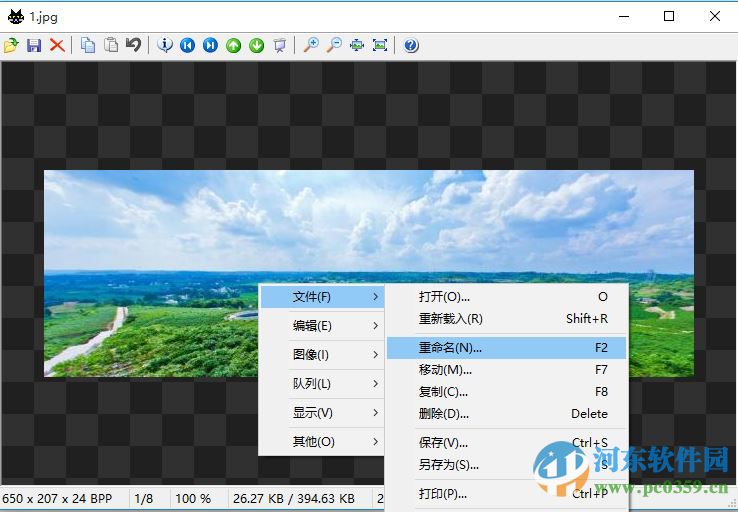
Task: Click the green up arrow icon
Action: coord(233,46)
